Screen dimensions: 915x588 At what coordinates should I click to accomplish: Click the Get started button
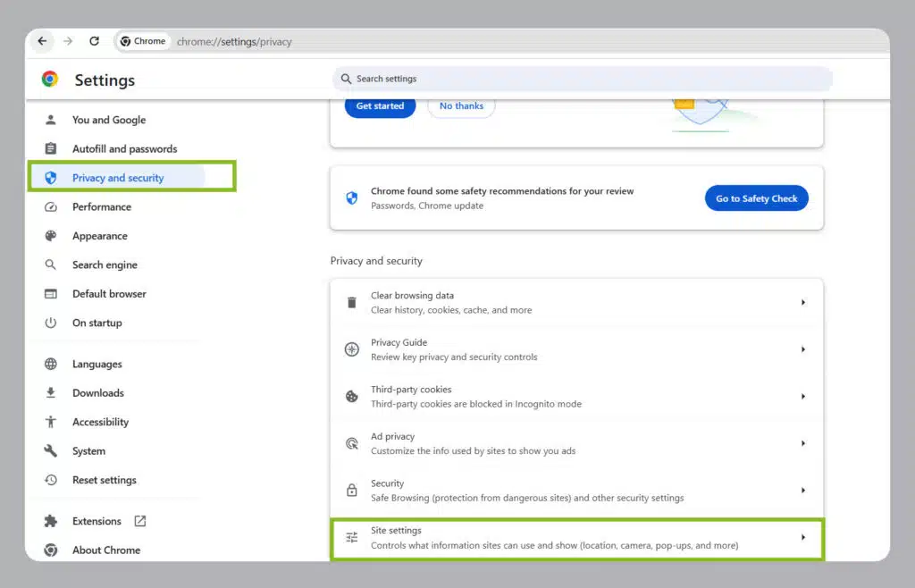click(380, 106)
